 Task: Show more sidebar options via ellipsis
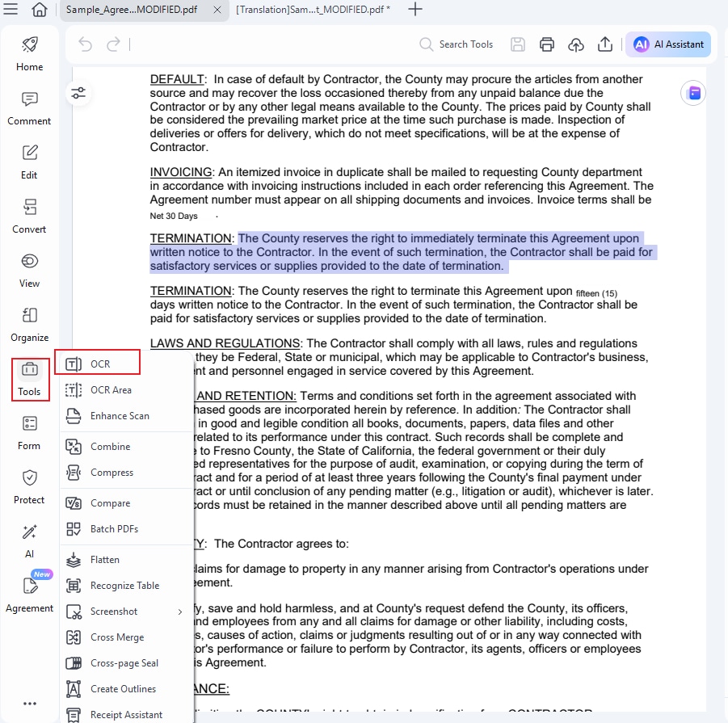coord(30,704)
